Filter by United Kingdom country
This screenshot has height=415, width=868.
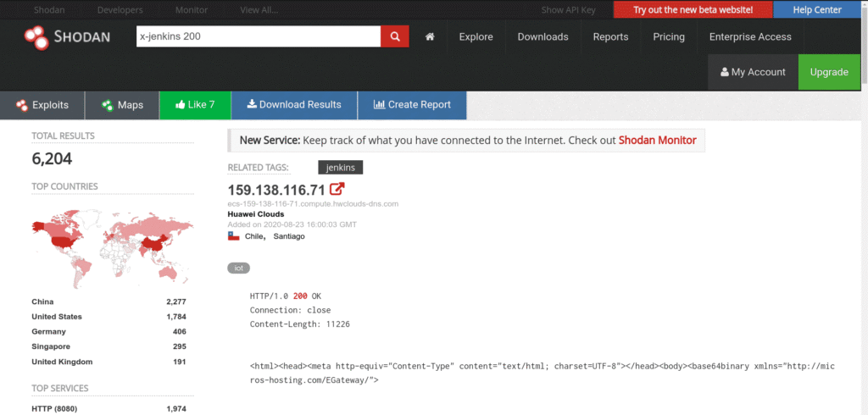coord(62,362)
